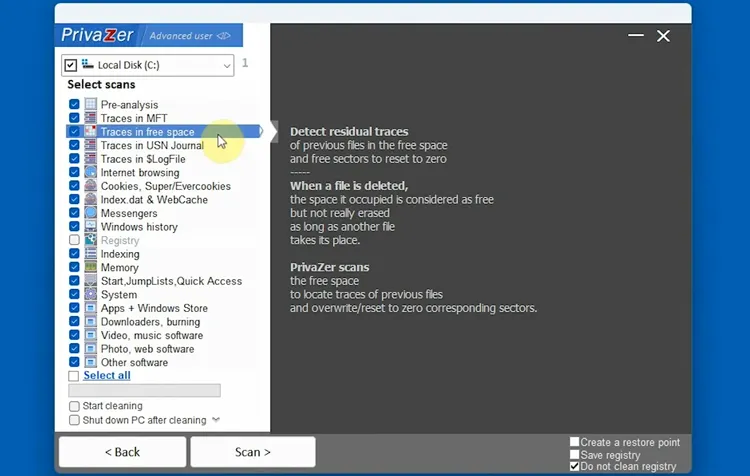Image resolution: width=750 pixels, height=476 pixels.
Task: Click the Windows history icon
Action: tap(90, 226)
